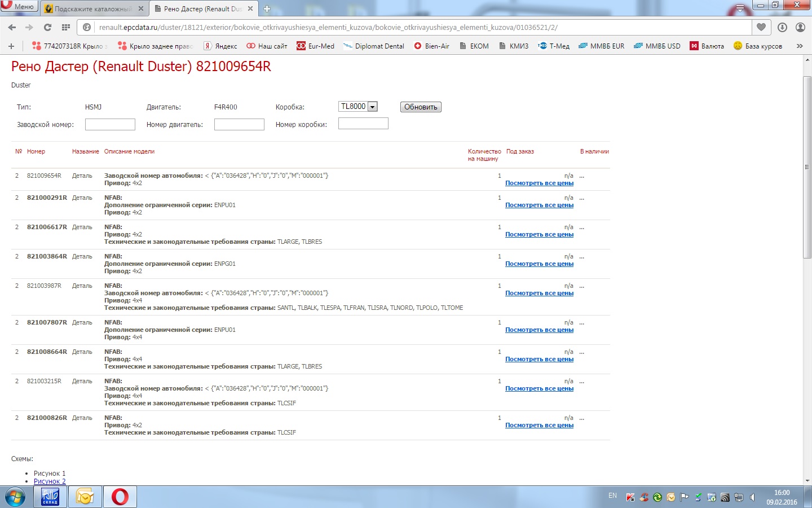Open the 774207318R Крыло bookmark

[69, 46]
